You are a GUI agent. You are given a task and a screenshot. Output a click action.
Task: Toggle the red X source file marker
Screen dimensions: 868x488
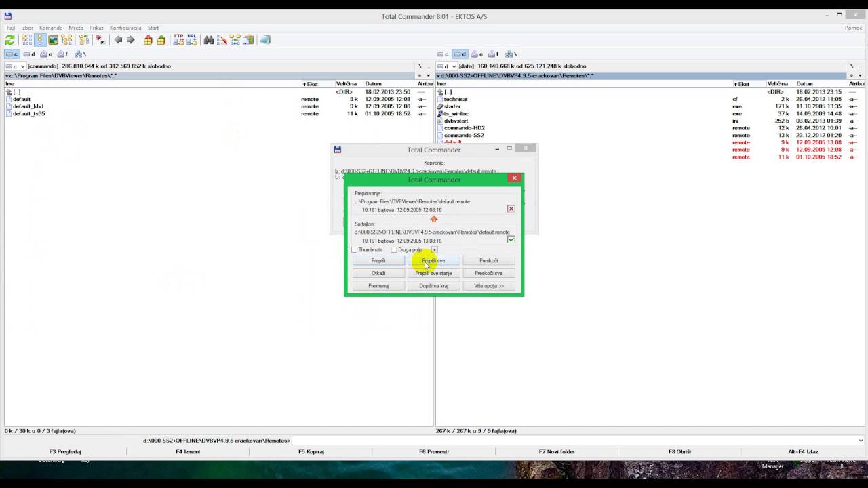(x=511, y=209)
